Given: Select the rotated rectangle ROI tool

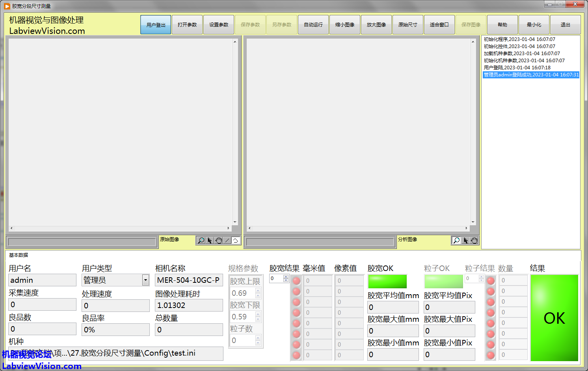Looking at the screenshot, I should [236, 240].
